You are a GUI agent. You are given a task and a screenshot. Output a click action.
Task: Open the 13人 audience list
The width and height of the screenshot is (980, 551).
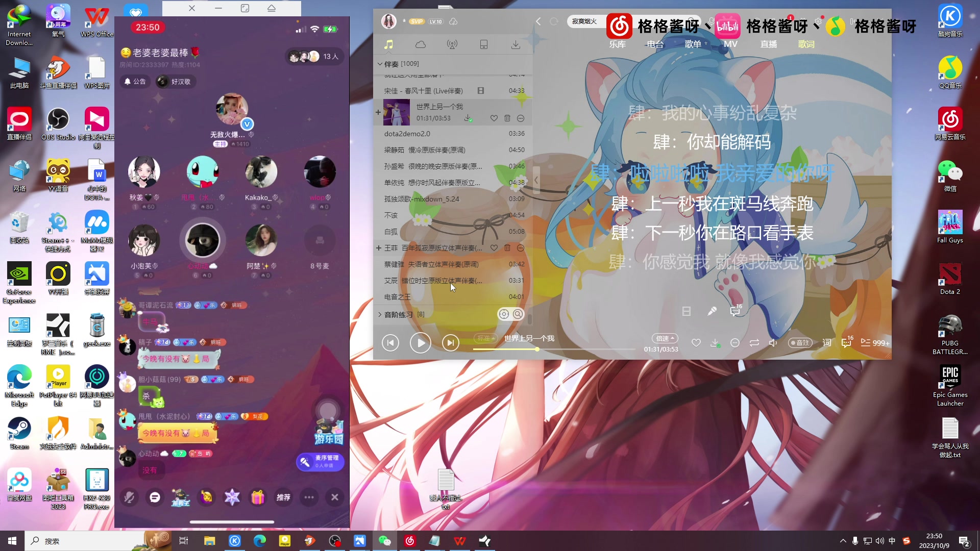click(314, 57)
